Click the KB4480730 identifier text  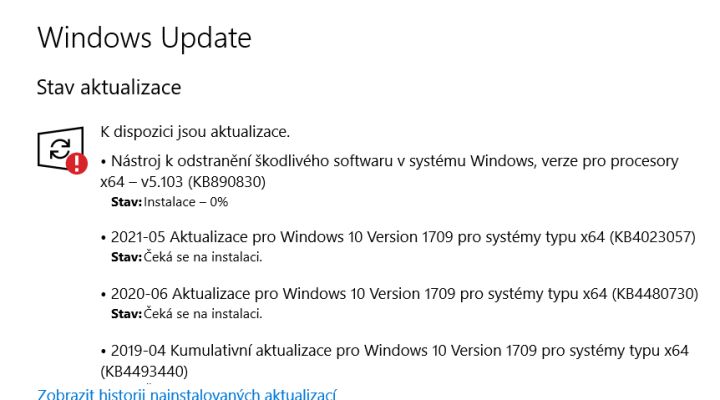point(655,293)
